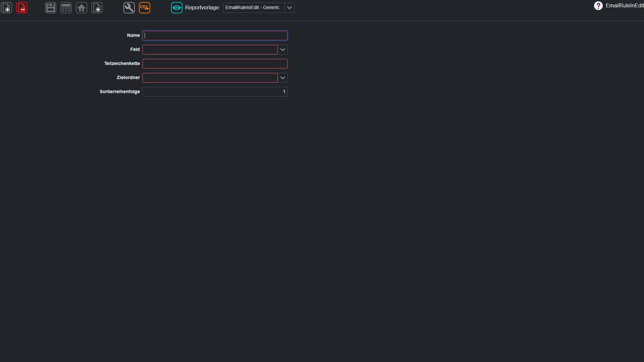Click the eye report preview icon
644x362 pixels.
click(x=177, y=8)
